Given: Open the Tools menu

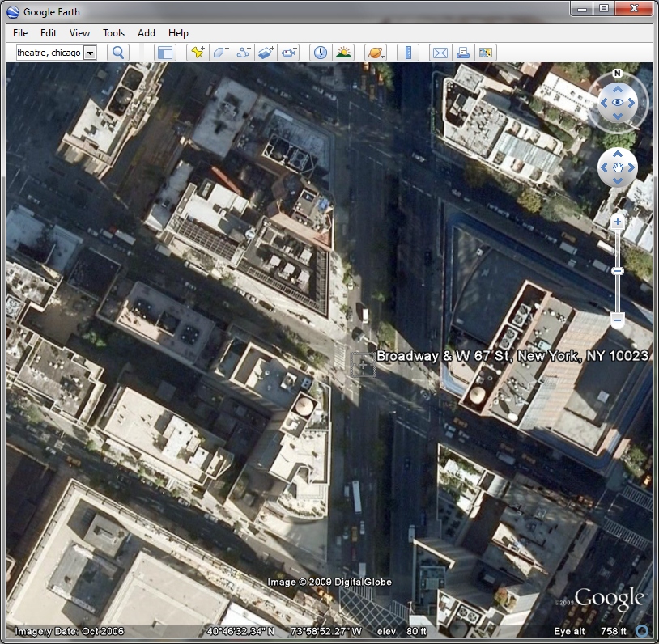Looking at the screenshot, I should point(113,33).
